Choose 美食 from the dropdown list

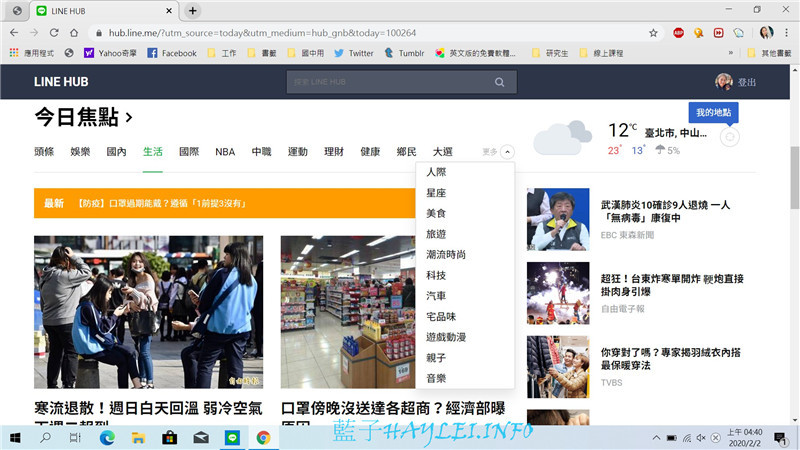click(x=436, y=213)
